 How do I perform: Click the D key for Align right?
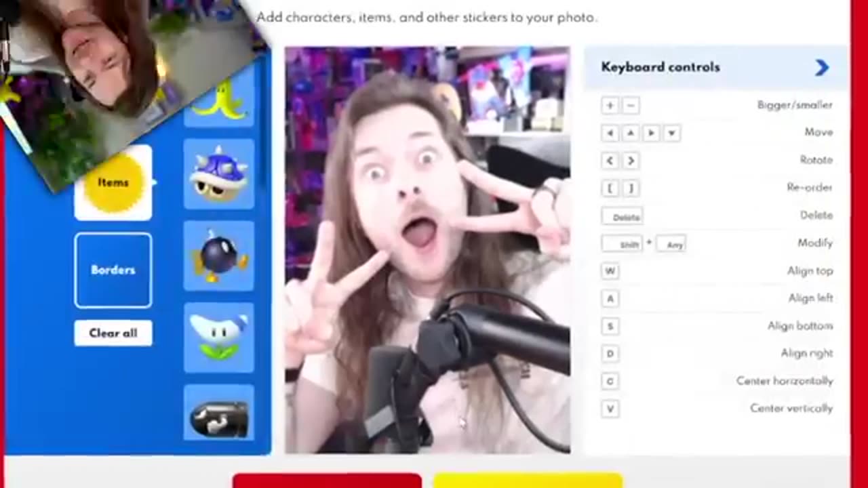click(x=610, y=354)
